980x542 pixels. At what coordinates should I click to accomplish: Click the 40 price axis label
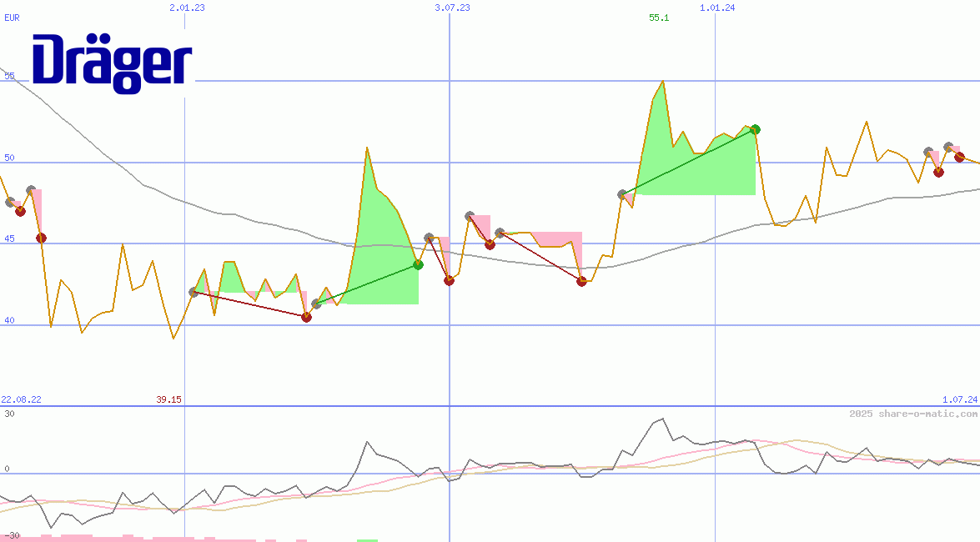[9, 321]
